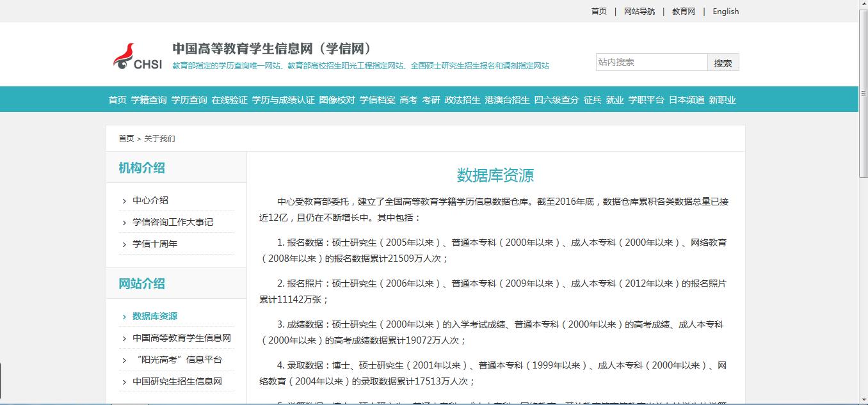
Task: Open 在线验证 menu item
Action: (x=229, y=100)
